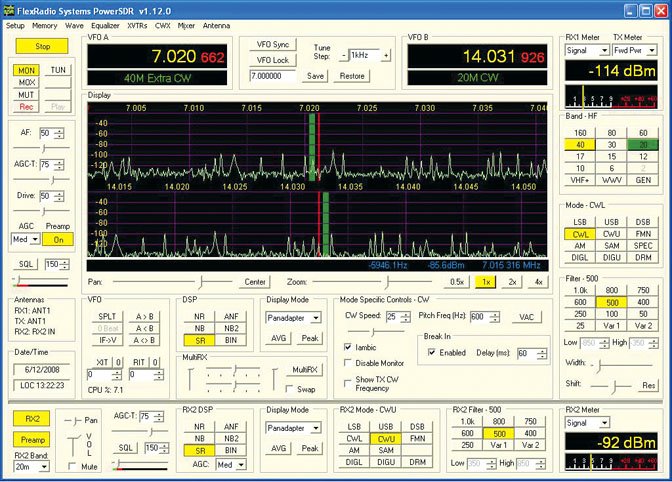Check the Disable Monitor checkbox
The width and height of the screenshot is (672, 482).
click(348, 363)
